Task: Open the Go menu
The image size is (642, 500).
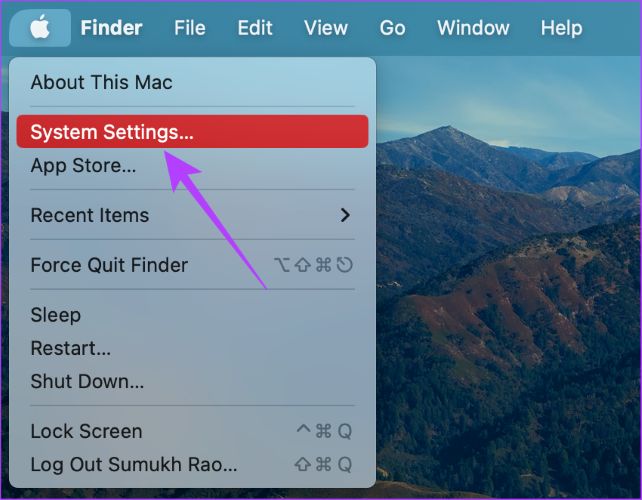Action: point(392,28)
